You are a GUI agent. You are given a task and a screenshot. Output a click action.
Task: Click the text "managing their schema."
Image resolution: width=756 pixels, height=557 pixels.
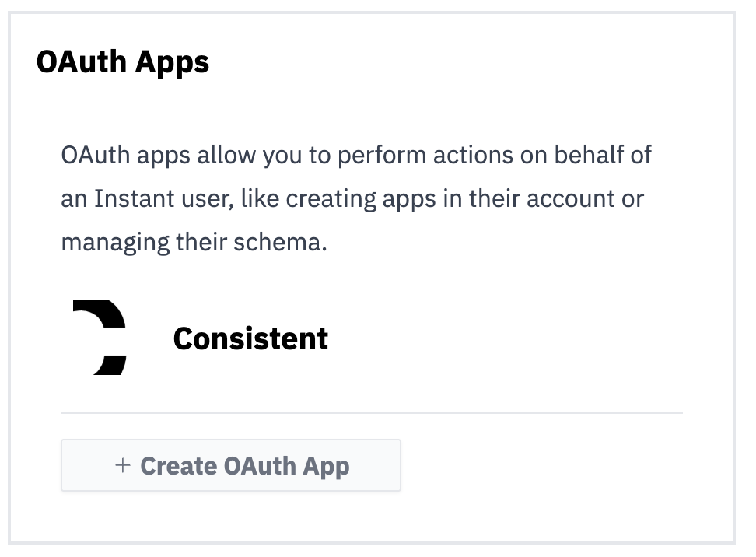[194, 242]
